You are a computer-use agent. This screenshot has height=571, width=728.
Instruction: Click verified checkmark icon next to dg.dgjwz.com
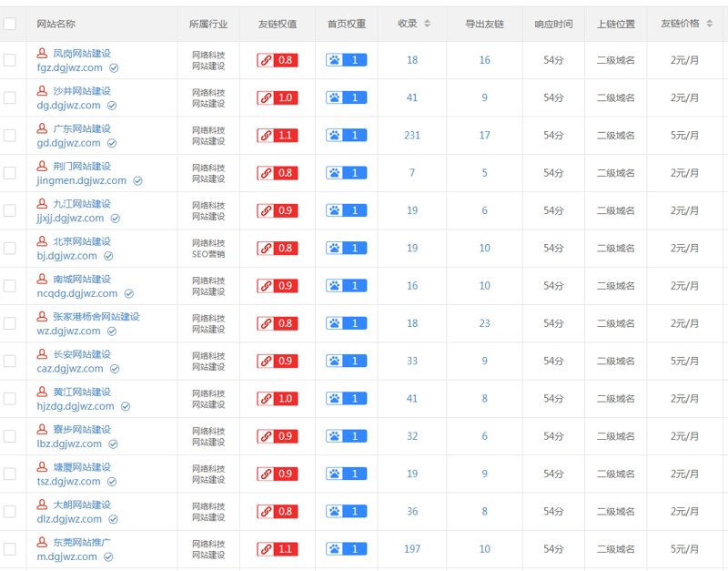[x=111, y=106]
